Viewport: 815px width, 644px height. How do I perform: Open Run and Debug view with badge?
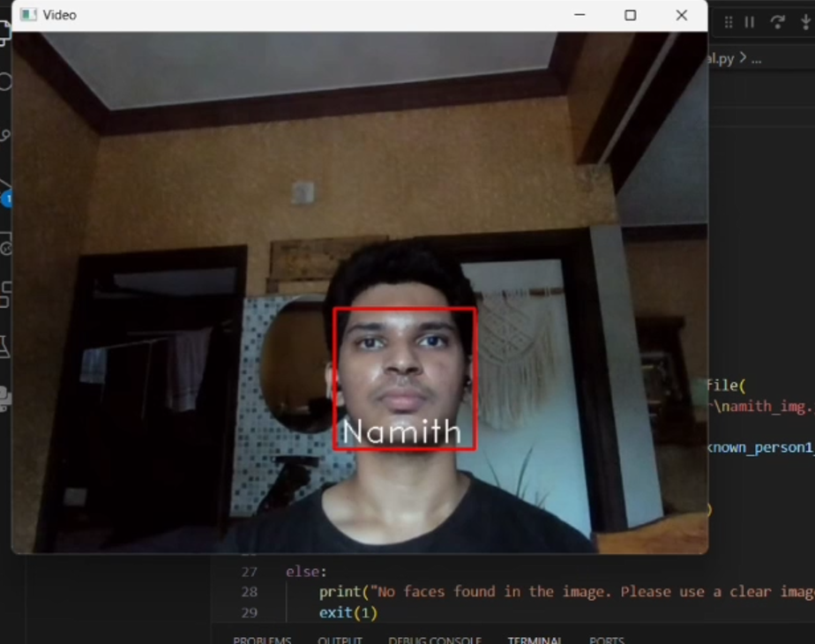click(4, 191)
